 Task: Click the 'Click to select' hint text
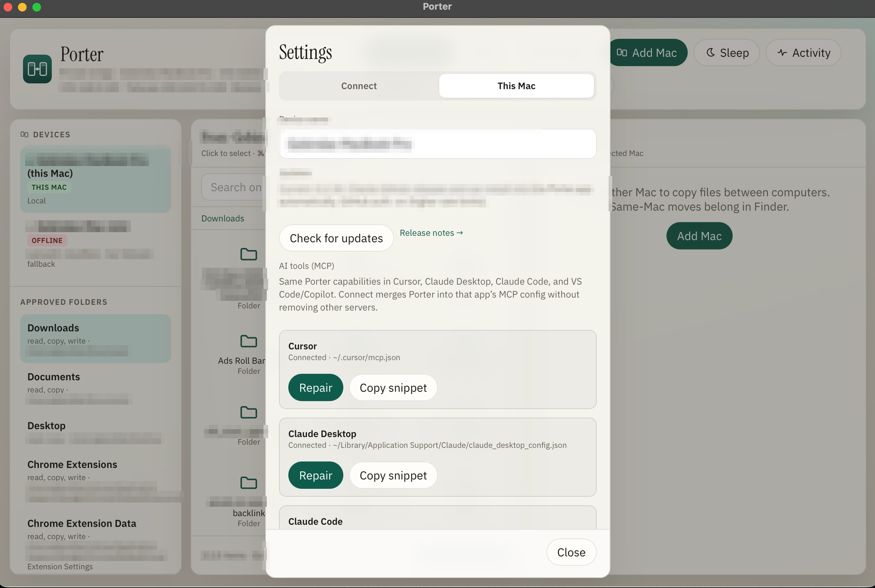[226, 153]
